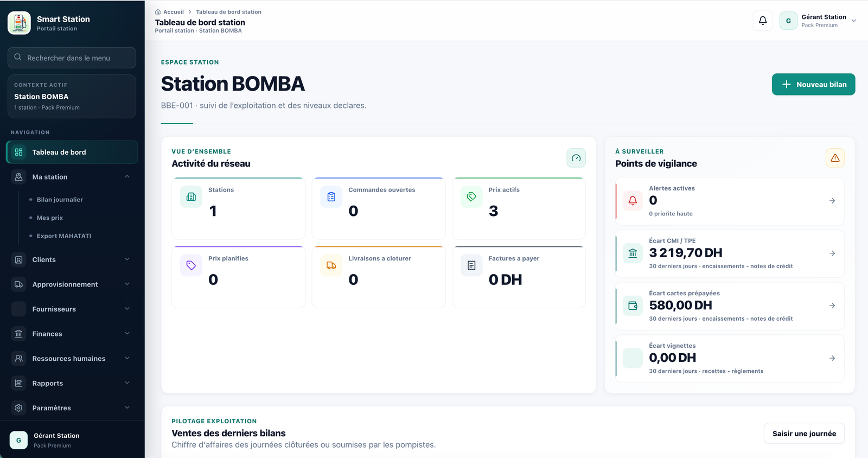Click the Approvisionnement truck icon in sidebar

[x=19, y=284]
